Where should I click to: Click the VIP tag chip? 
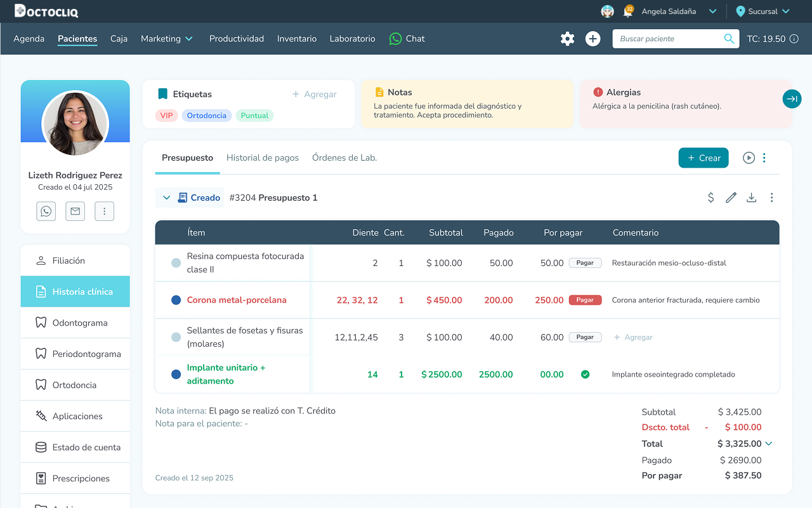[x=166, y=116]
